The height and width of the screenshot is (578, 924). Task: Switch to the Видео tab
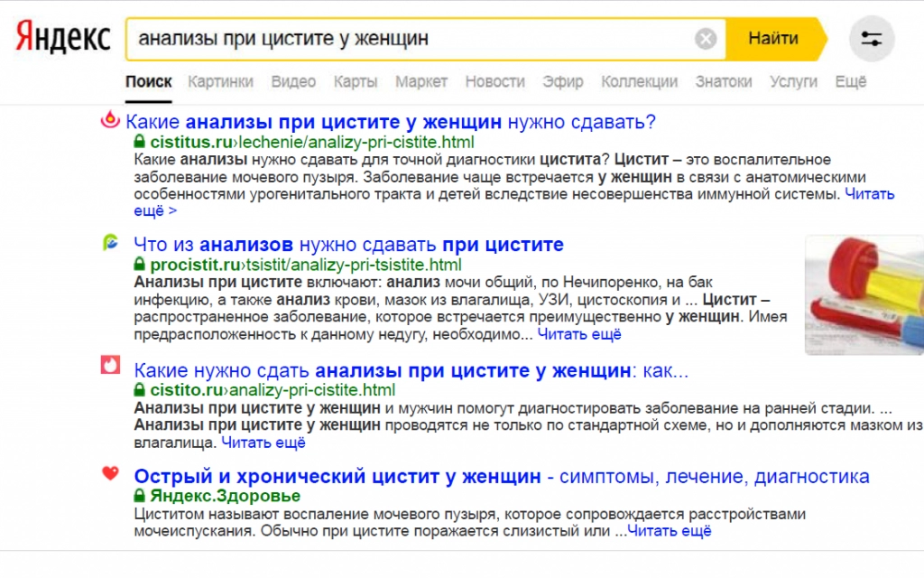click(x=293, y=81)
